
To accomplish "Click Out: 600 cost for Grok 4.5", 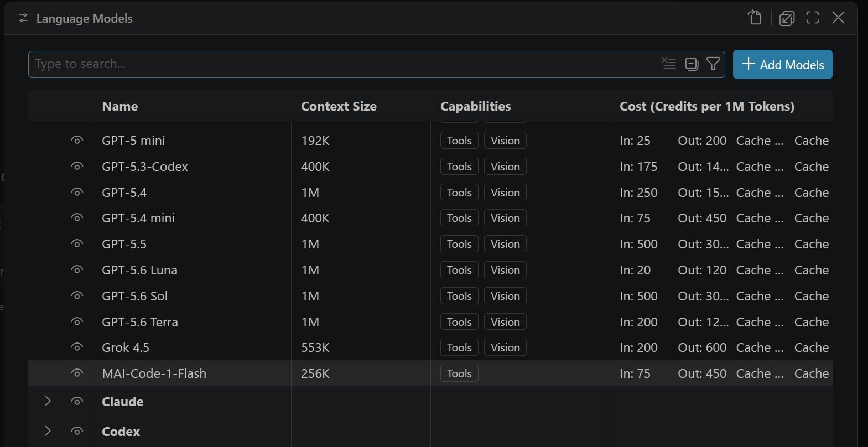I will [702, 347].
